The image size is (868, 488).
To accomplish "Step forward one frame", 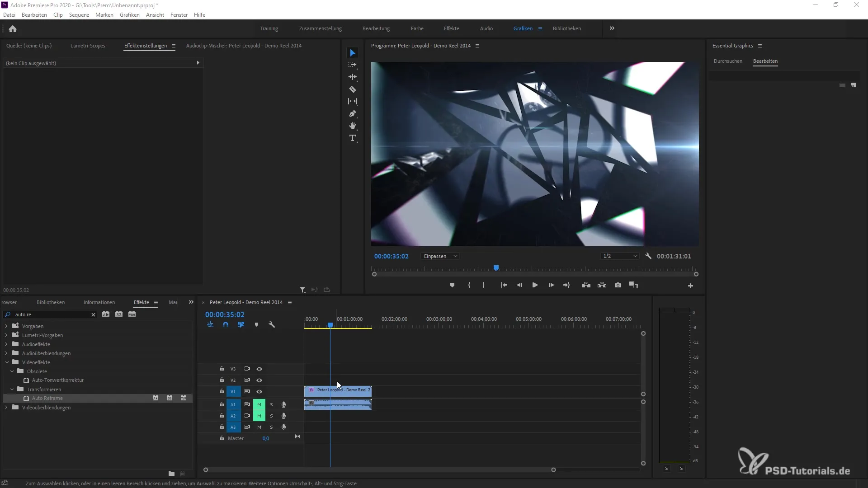I will 551,285.
